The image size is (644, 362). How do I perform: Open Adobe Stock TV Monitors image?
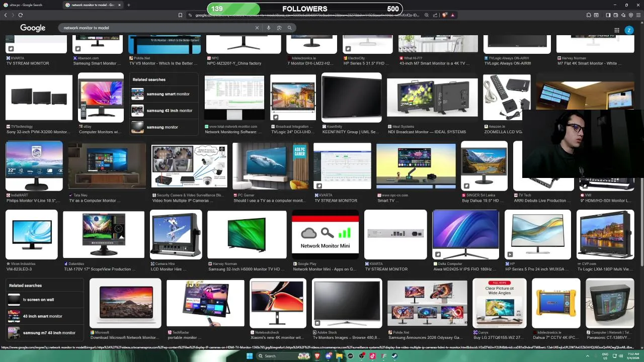[x=347, y=303]
